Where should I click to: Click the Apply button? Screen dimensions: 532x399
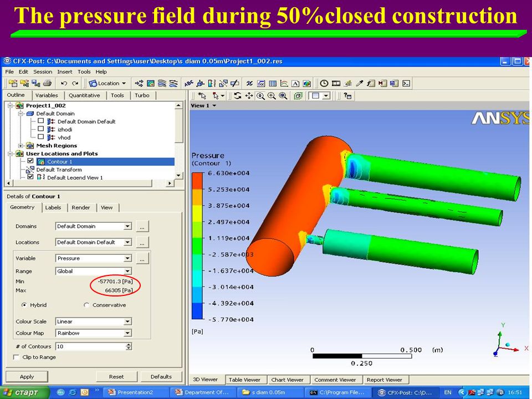pyautogui.click(x=27, y=377)
